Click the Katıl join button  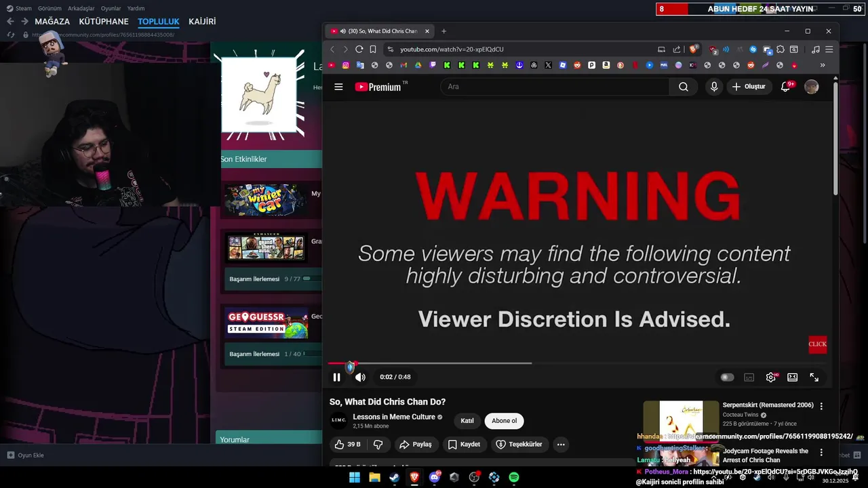point(467,421)
